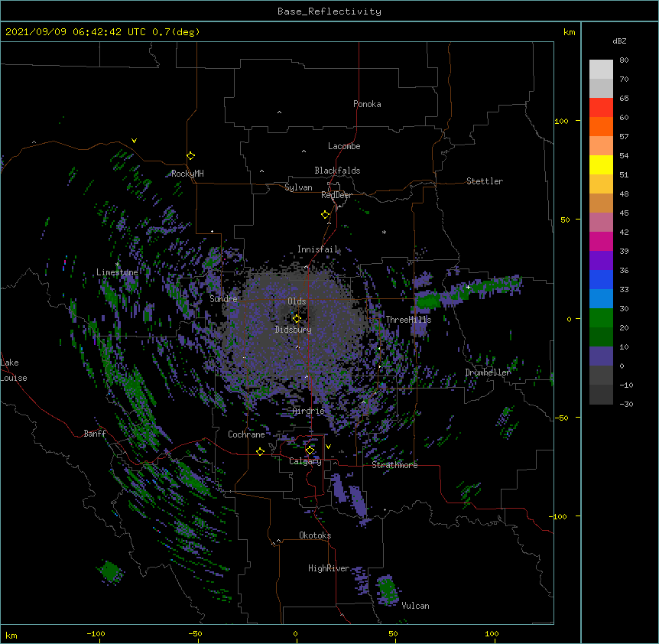Click the Didsbury town label
The height and width of the screenshot is (644, 659).
coord(294,330)
